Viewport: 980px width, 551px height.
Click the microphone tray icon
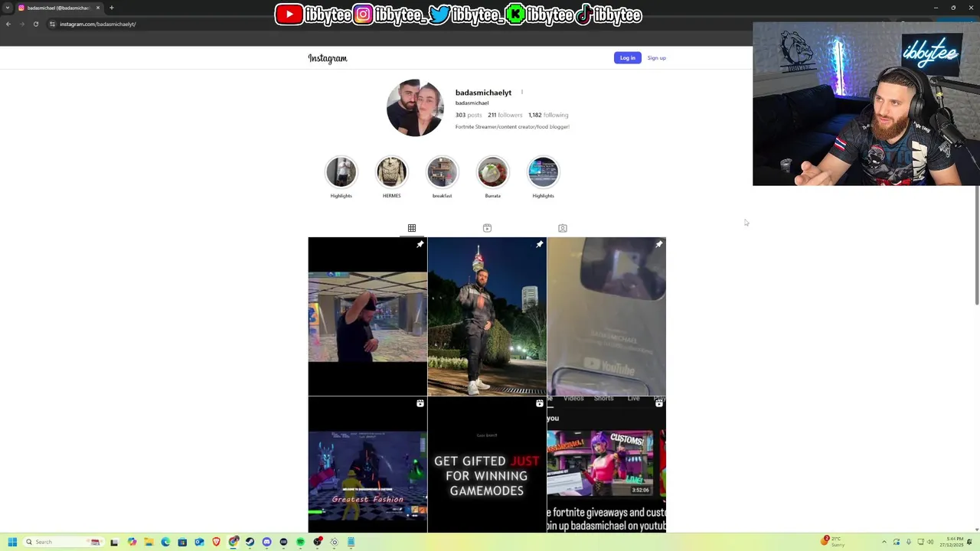click(909, 542)
